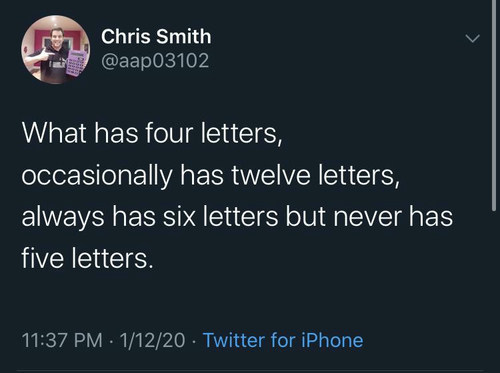The width and height of the screenshot is (500, 373).
Task: Click the Twitter for iPhone source link
Action: (283, 340)
